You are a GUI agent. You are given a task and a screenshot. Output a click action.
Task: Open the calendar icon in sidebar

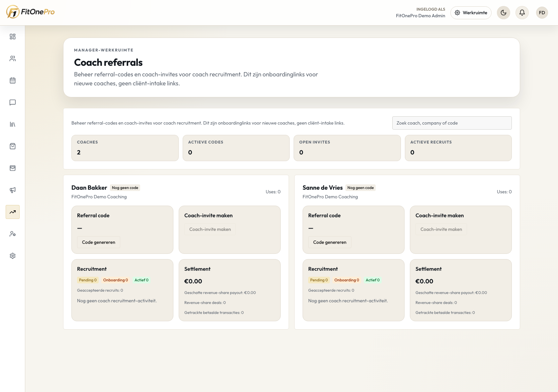tap(13, 80)
